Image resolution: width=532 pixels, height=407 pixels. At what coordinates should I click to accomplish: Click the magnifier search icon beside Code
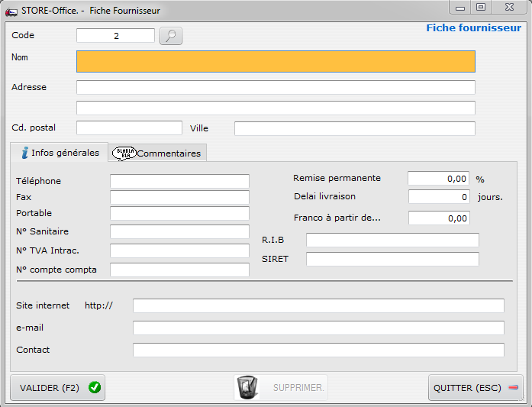(x=171, y=36)
